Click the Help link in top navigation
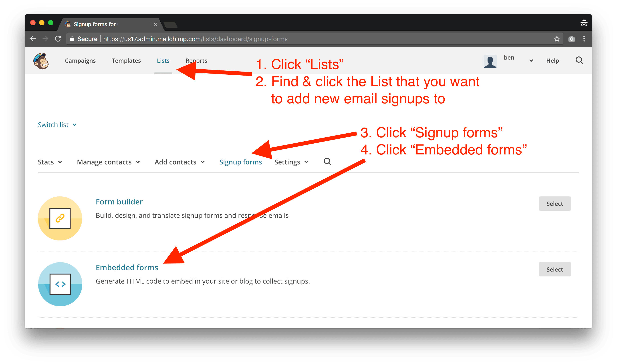617x364 pixels. pos(554,61)
